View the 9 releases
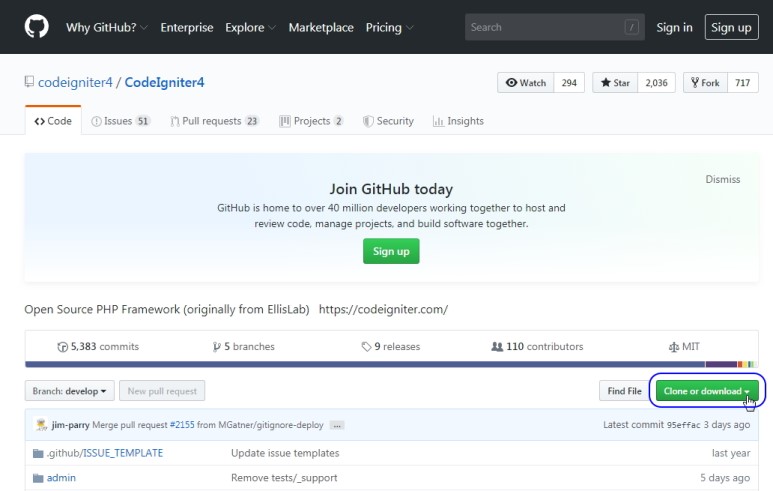The width and height of the screenshot is (773, 491). click(390, 347)
